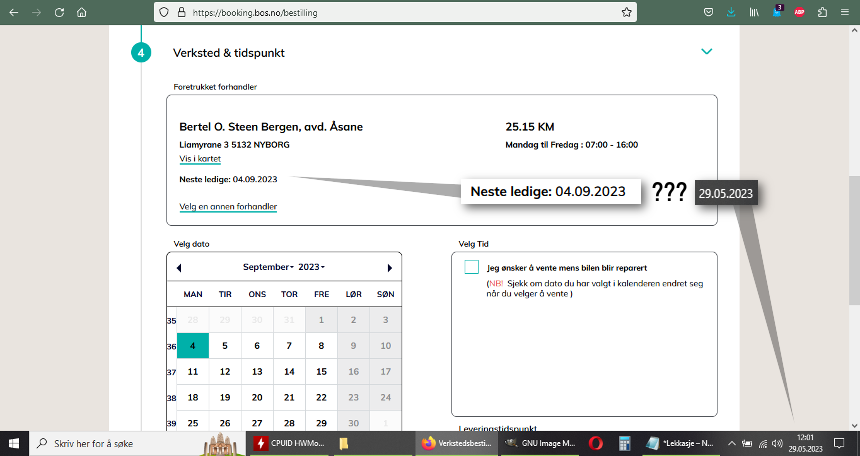Choose September 29 date
Screen dimensions: 860x456
click(x=321, y=423)
